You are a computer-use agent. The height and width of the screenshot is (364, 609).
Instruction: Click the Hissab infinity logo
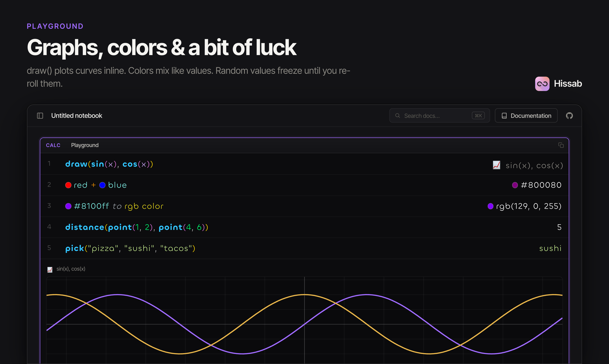[542, 84]
